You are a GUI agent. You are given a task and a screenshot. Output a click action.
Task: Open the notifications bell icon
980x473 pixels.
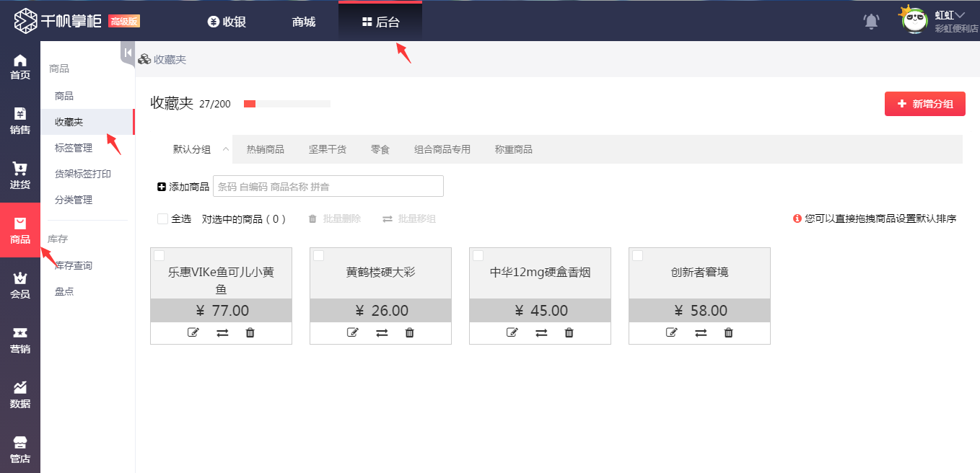(x=870, y=21)
